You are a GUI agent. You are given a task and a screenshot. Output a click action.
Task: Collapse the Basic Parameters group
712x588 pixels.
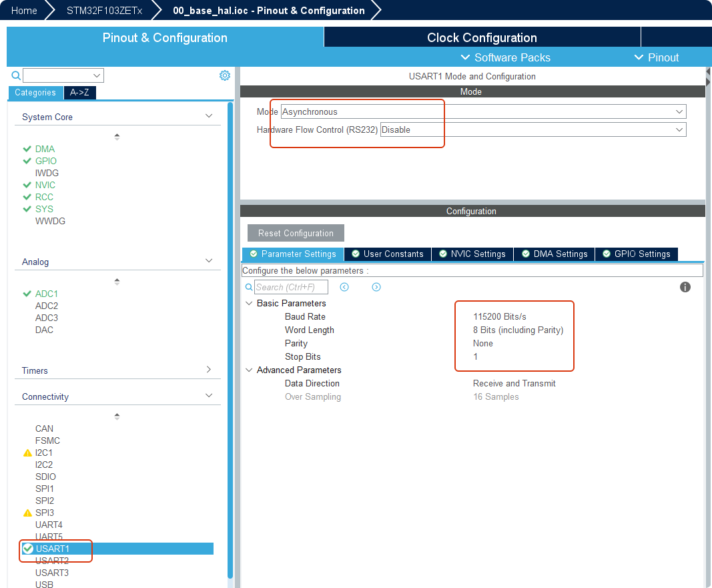[x=249, y=303]
